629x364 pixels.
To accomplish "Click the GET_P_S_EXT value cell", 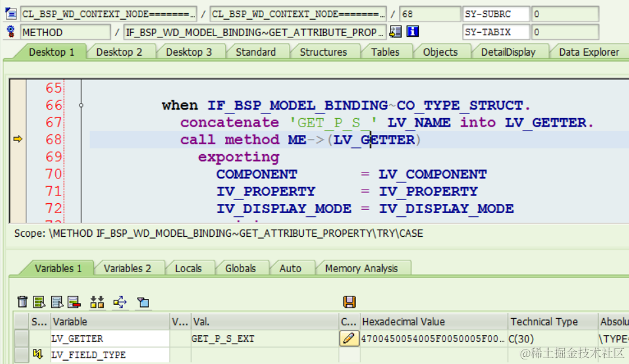I will click(x=265, y=338).
